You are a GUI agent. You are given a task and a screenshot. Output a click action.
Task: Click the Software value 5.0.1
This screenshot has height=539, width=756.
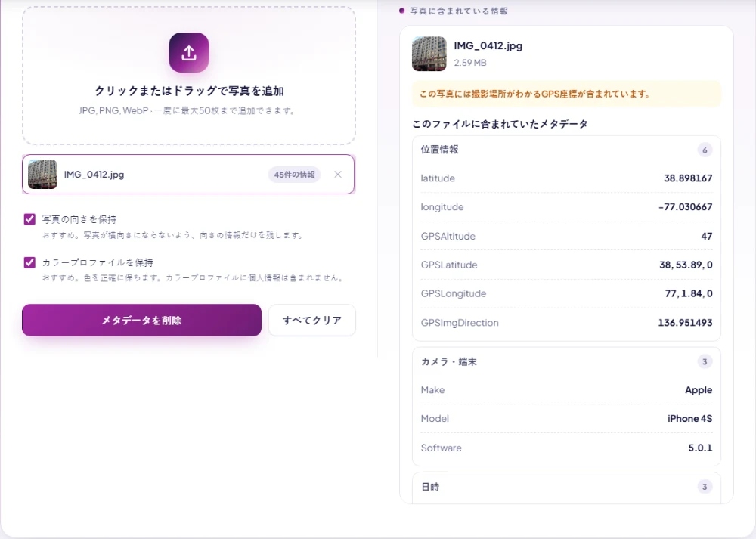pyautogui.click(x=700, y=448)
